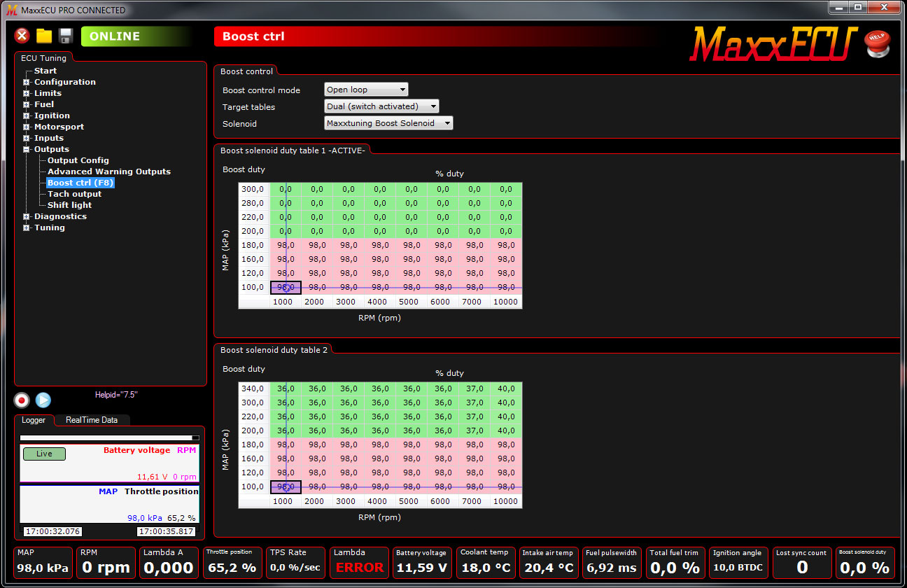The height and width of the screenshot is (588, 907).
Task: Select table 1 cell at 300 kPa, 1000 rpm
Action: point(286,189)
